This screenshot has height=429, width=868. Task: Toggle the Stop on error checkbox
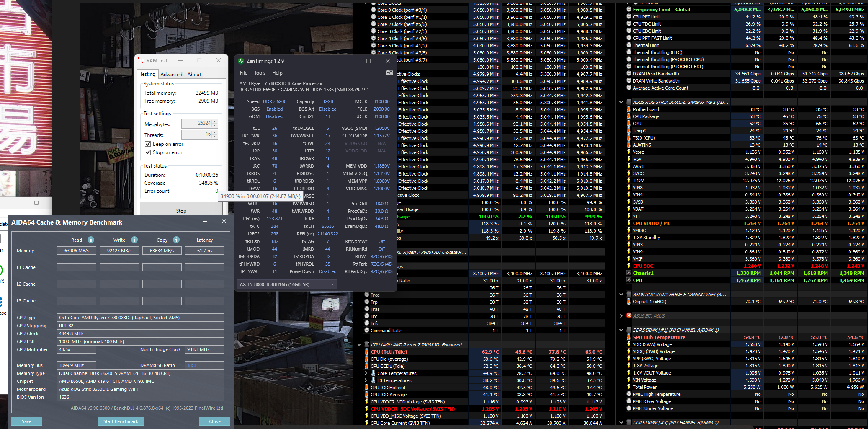pyautogui.click(x=148, y=152)
